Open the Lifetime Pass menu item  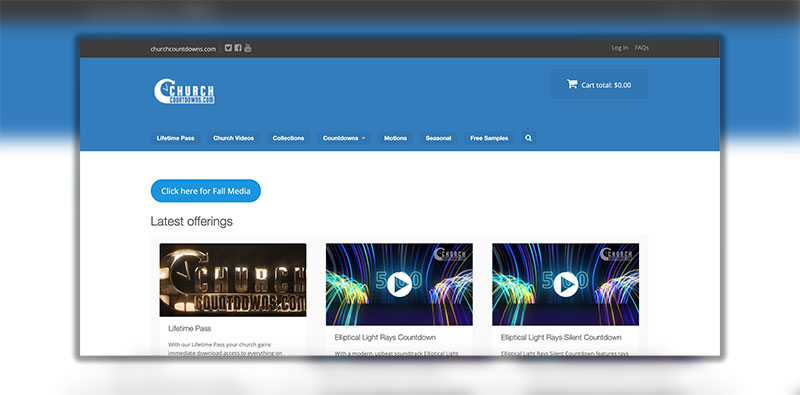tap(176, 138)
